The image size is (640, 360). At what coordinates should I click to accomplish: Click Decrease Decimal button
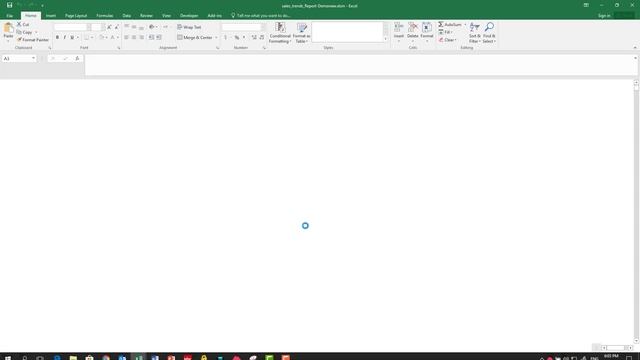[262, 37]
